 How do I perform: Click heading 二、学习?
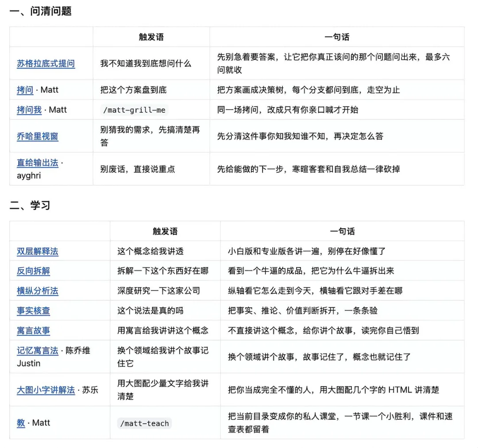[x=30, y=205]
